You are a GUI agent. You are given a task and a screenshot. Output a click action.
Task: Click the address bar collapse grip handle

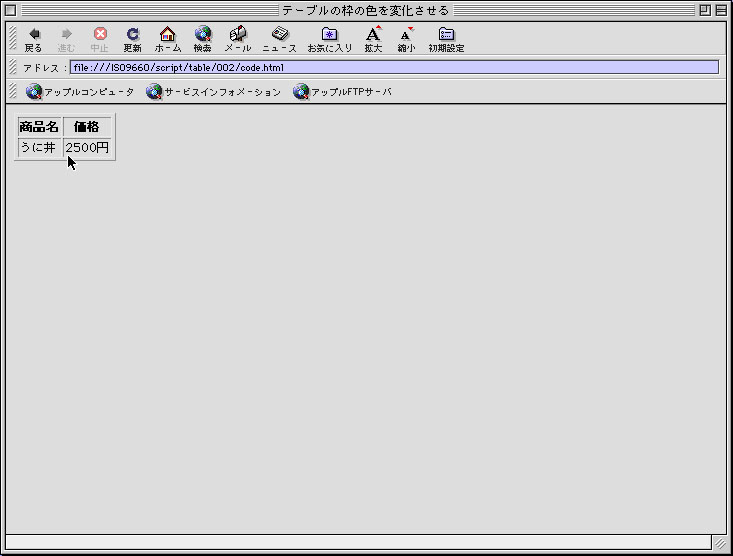13,67
